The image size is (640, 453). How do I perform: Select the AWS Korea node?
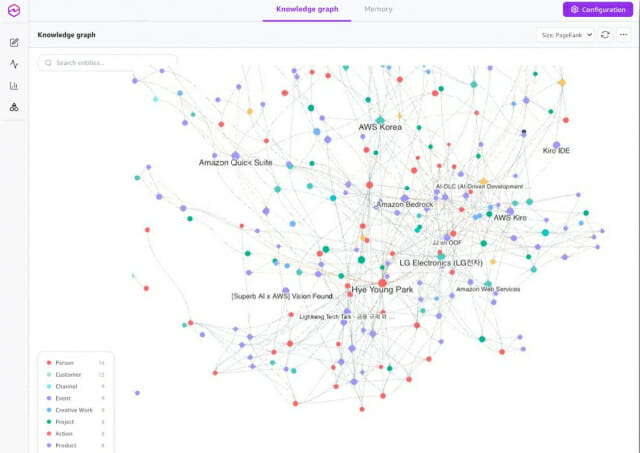coord(380,120)
